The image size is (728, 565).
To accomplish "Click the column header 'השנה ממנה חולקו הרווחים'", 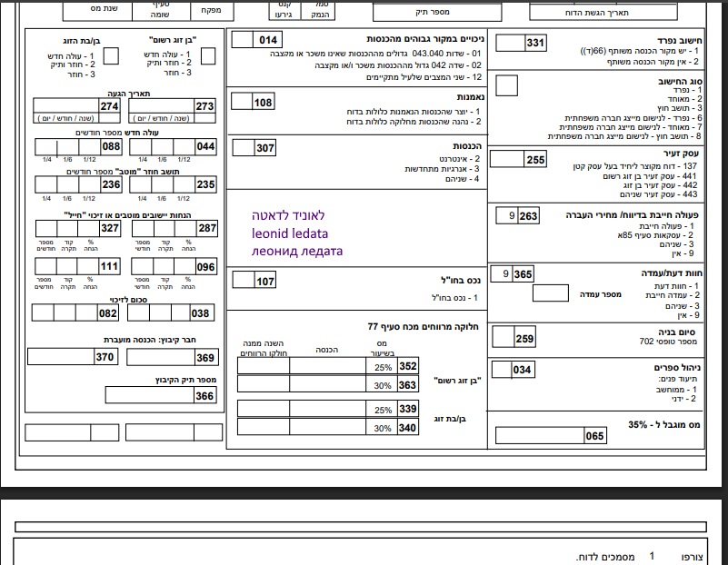I will coord(264,349).
